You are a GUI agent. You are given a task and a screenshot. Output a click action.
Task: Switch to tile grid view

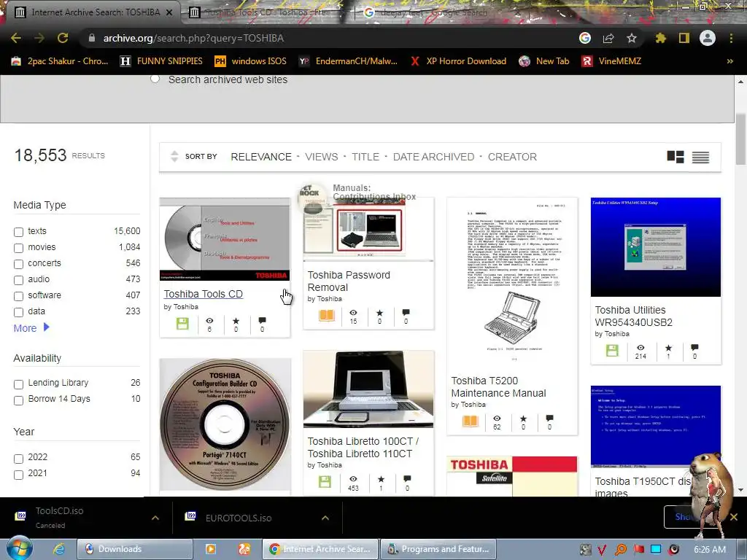point(676,157)
